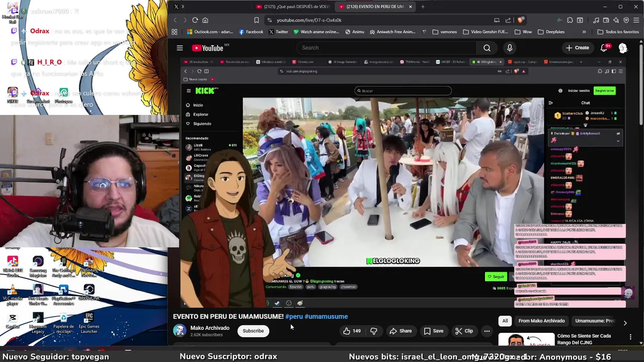Expand hidden bookmarks with the chevron
The height and width of the screenshot is (362, 644).
click(584, 32)
